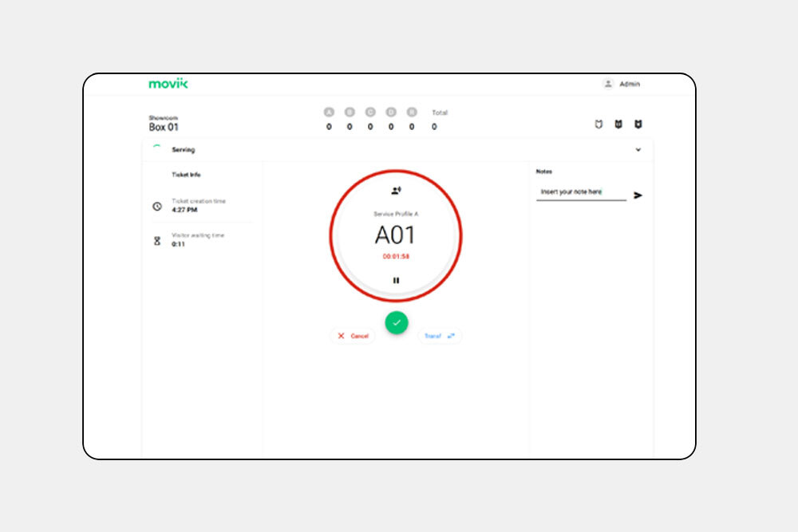
Task: Click the clock icon by Ticket creation time
Action: click(x=157, y=207)
